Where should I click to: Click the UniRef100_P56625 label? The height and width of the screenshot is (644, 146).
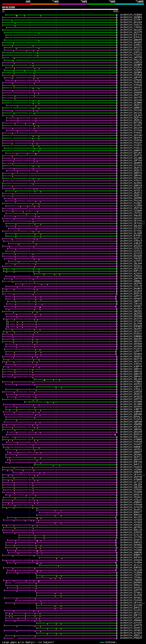pos(131,638)
